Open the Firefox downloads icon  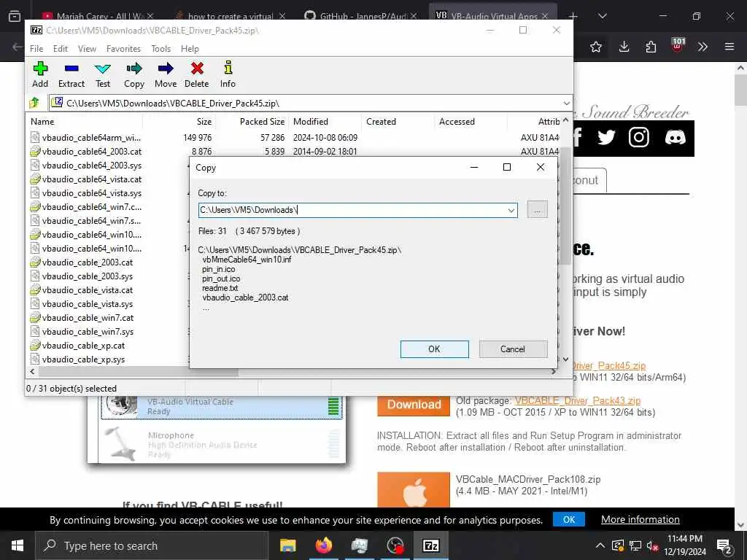(x=624, y=47)
